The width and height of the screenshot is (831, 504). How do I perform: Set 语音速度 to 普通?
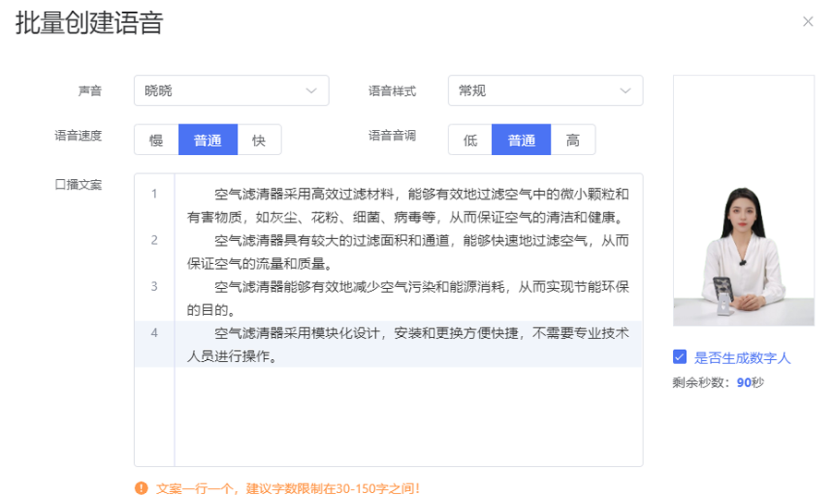(x=208, y=140)
